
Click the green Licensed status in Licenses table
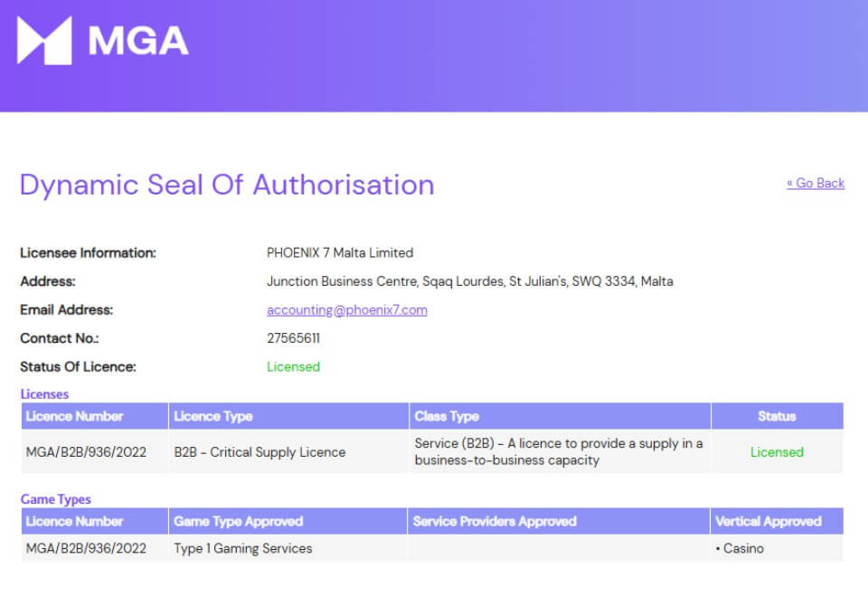point(777,451)
